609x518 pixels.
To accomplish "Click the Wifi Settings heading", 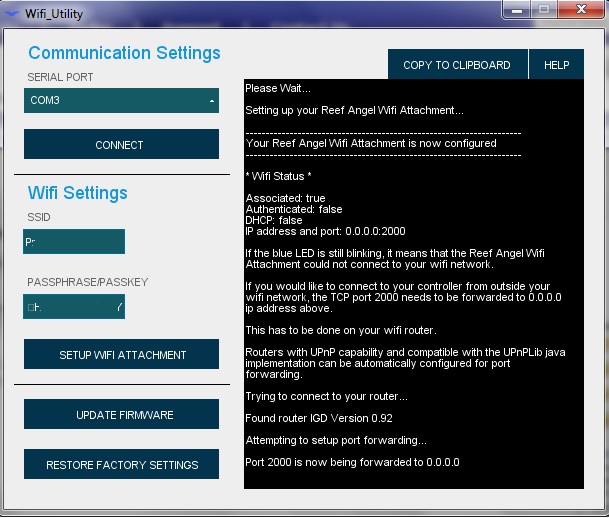I will point(78,193).
